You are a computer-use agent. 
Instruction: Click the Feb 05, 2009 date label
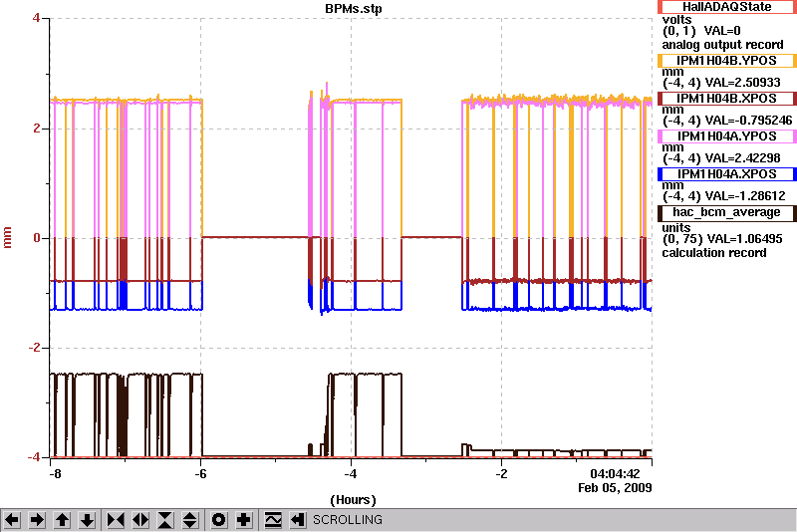point(615,488)
